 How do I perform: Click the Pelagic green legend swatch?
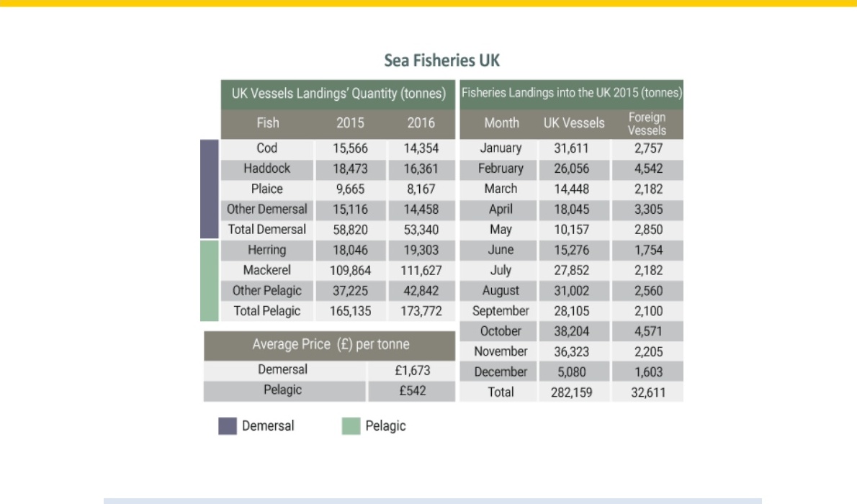point(351,426)
